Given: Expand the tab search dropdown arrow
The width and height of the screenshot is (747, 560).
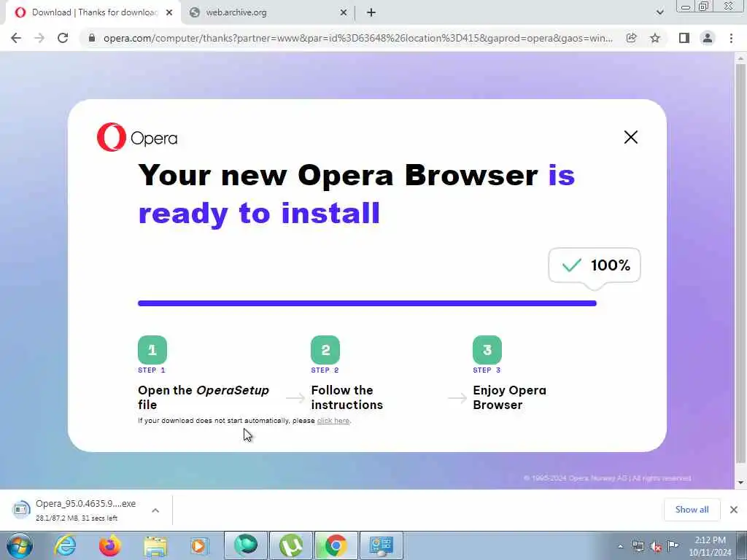Looking at the screenshot, I should pyautogui.click(x=659, y=12).
